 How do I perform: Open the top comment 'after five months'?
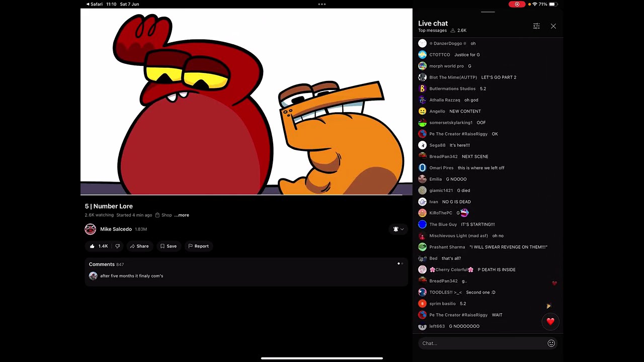131,276
